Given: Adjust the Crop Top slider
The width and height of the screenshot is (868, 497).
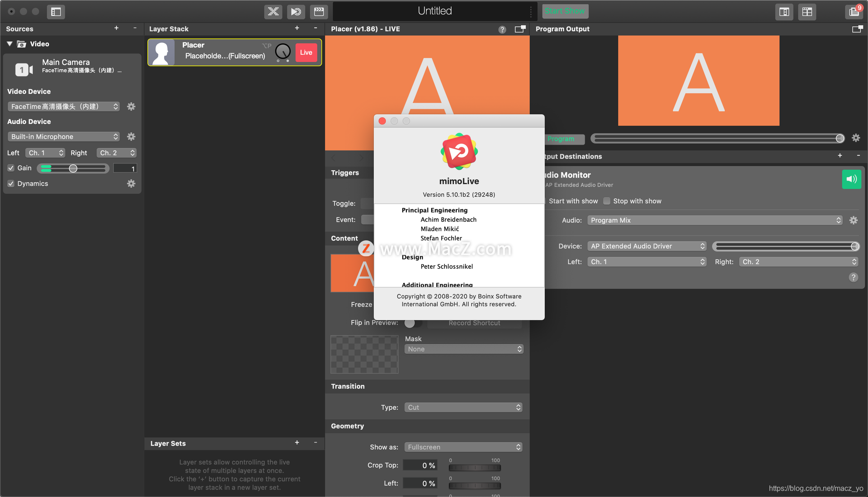Looking at the screenshot, I should pos(475,468).
